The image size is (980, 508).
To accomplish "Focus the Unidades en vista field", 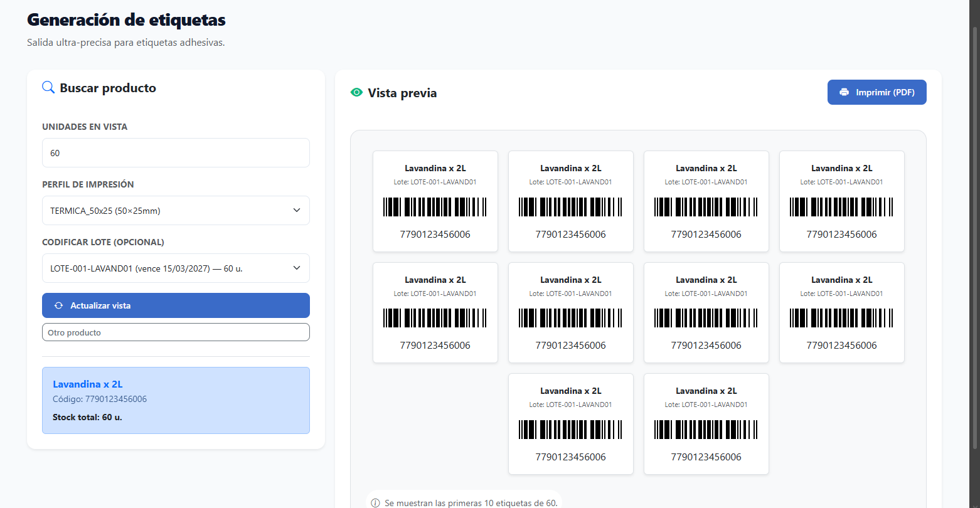I will 176,153.
